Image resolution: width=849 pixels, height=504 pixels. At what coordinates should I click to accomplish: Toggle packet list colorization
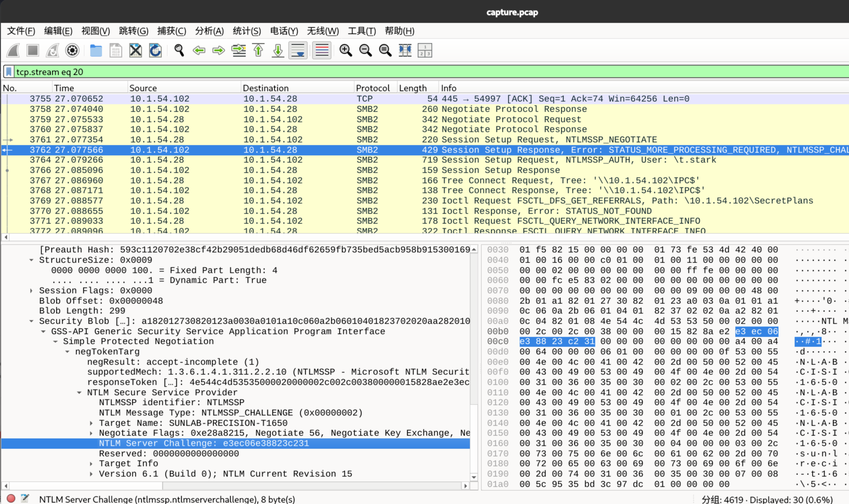(322, 50)
